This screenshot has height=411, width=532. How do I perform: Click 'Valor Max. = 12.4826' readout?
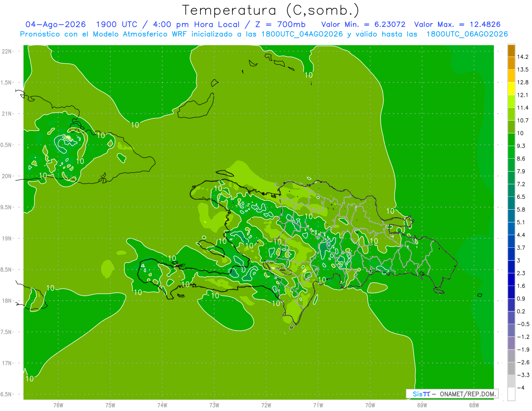pyautogui.click(x=458, y=24)
